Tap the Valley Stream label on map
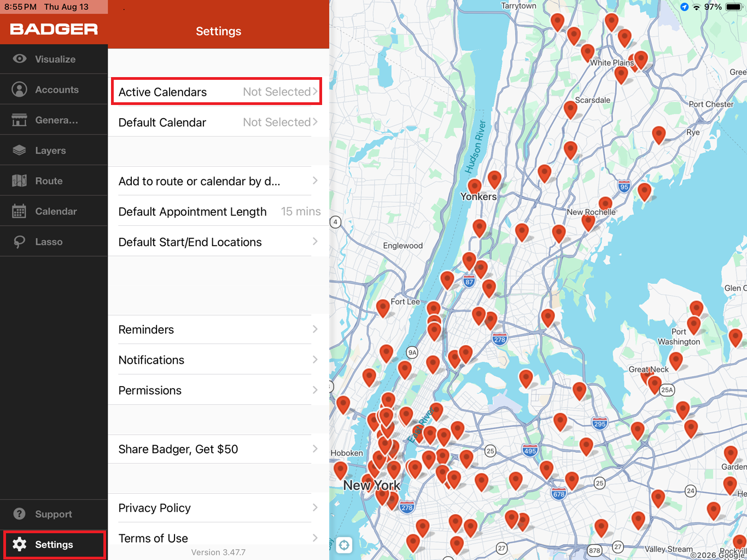This screenshot has height=560, width=747. (x=669, y=549)
